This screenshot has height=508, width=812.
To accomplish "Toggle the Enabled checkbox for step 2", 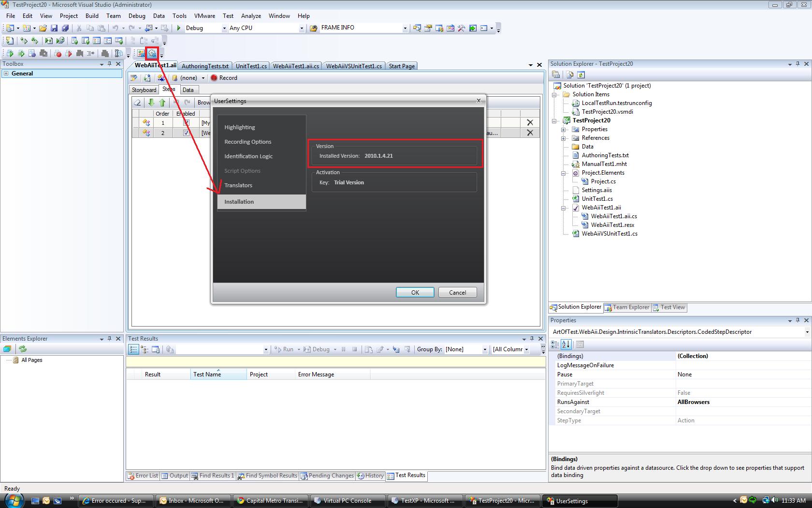I will coord(186,133).
